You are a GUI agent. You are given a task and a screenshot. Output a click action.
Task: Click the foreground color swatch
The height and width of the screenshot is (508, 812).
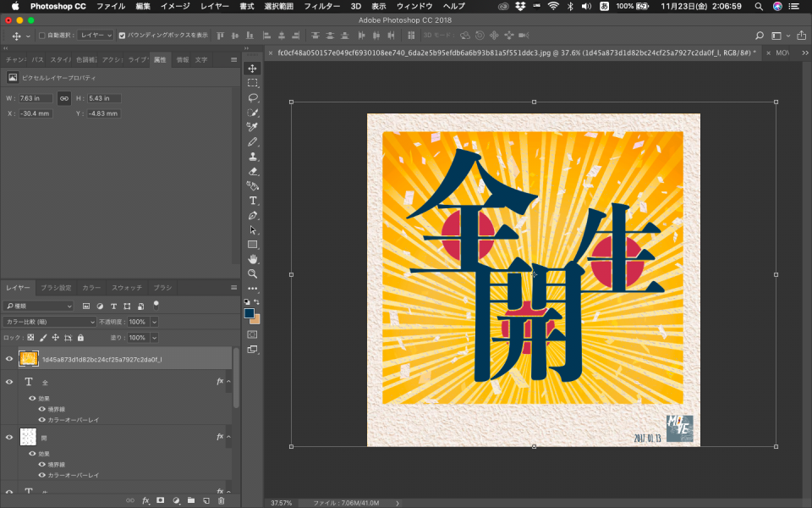(x=250, y=312)
